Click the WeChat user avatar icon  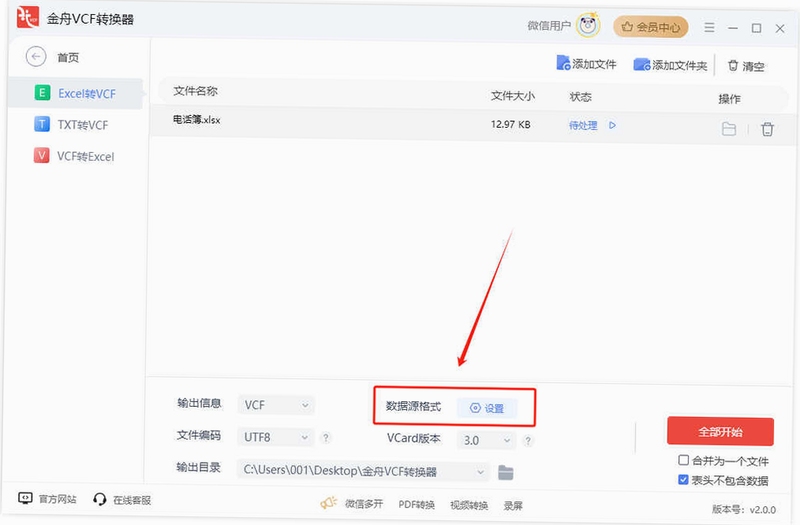coord(588,25)
